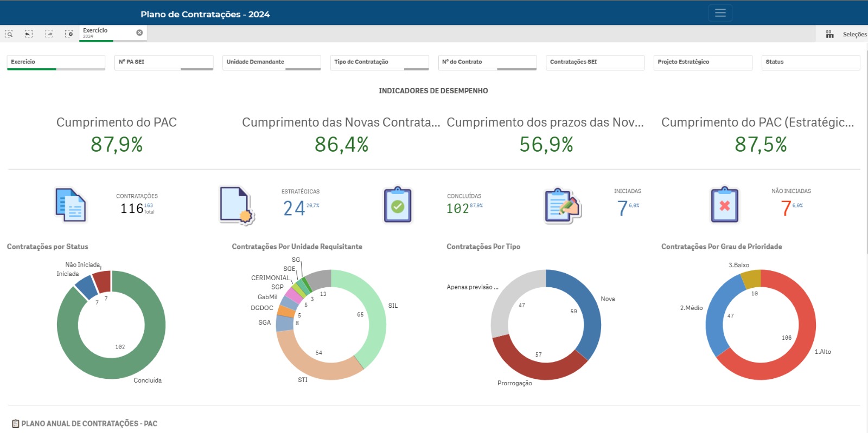Screen dimensions: 868x433
Task: Select the dark red Não Iniciada segment
Action: coord(103,280)
